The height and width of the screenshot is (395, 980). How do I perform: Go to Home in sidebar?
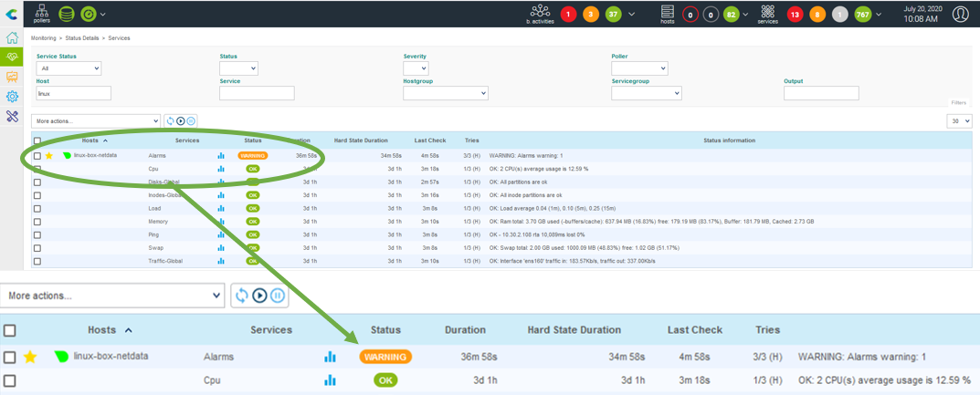point(12,37)
